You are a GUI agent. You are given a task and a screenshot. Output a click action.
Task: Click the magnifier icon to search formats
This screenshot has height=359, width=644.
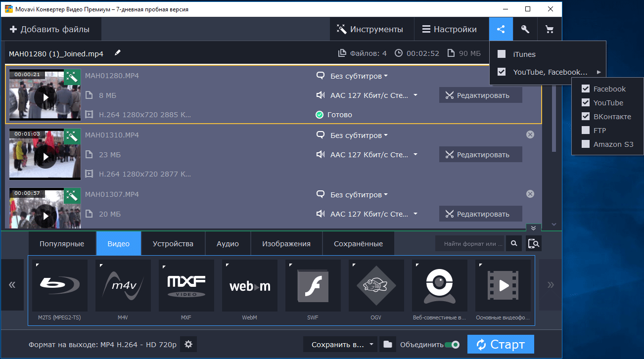coord(514,243)
